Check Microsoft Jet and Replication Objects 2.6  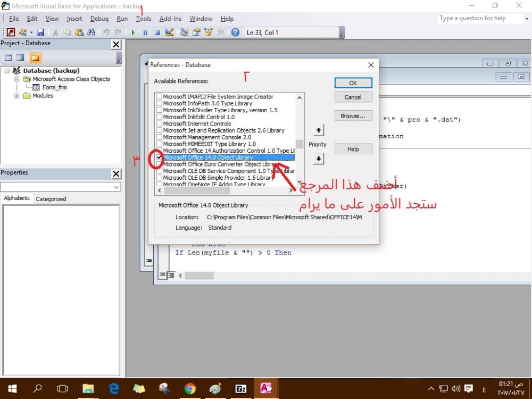(159, 131)
